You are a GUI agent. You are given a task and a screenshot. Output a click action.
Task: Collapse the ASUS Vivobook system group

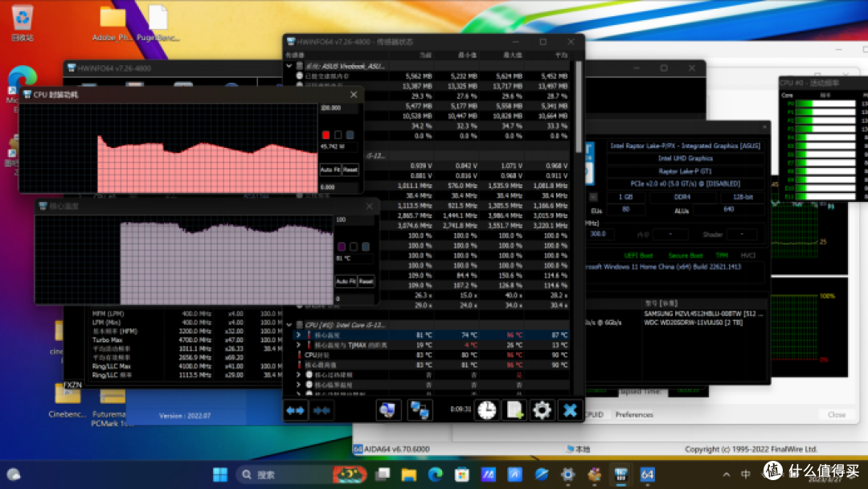(x=289, y=66)
